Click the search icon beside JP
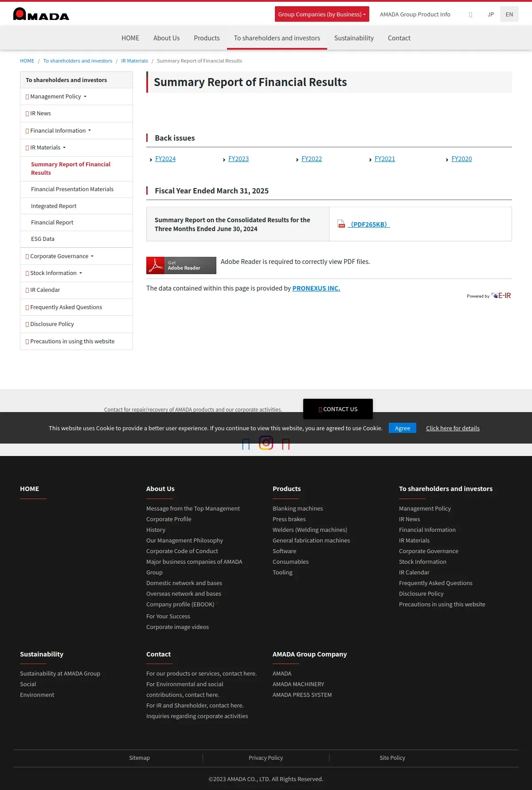The height and width of the screenshot is (790, 532). coord(470,15)
